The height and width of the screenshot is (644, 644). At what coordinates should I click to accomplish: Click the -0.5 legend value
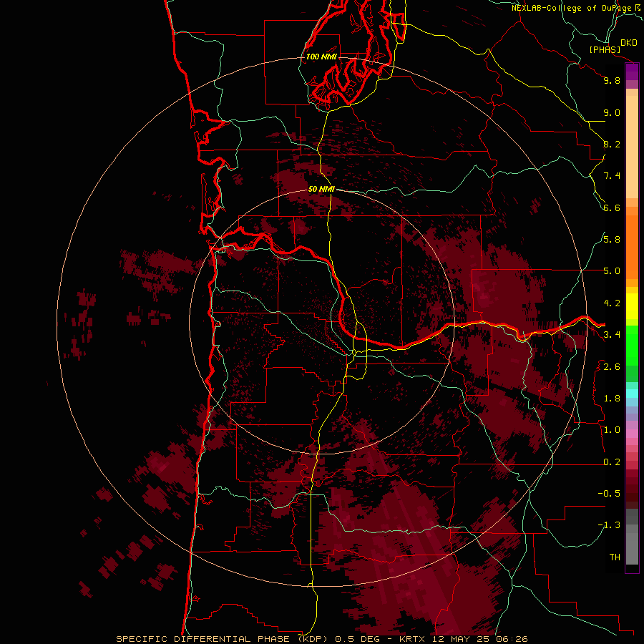coord(609,494)
